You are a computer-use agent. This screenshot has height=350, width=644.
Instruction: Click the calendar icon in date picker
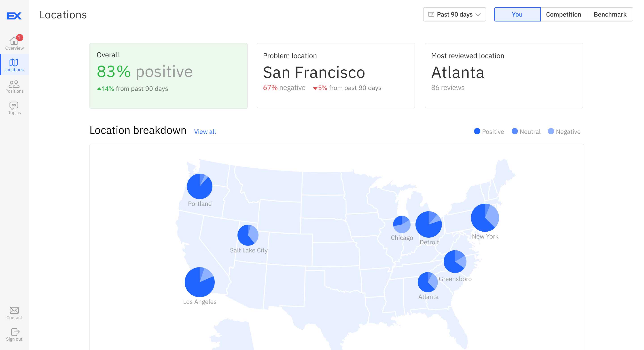point(431,14)
